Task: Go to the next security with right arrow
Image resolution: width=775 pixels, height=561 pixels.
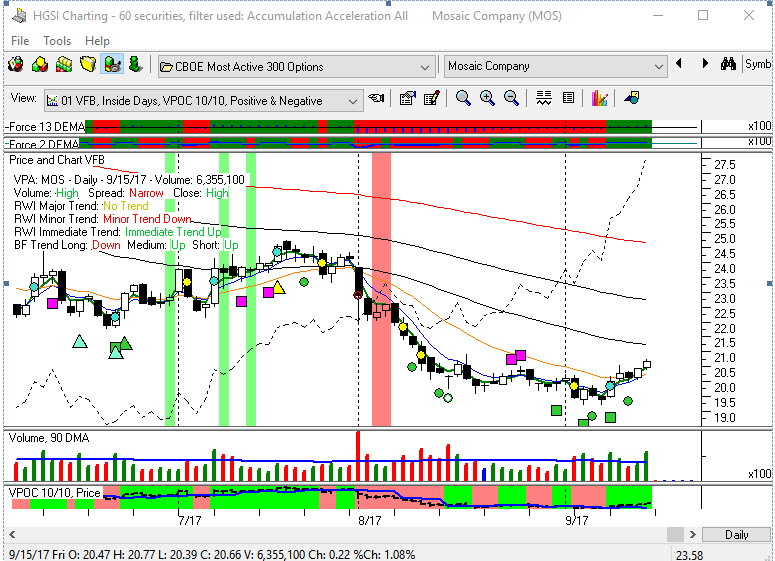Action: pyautogui.click(x=705, y=63)
